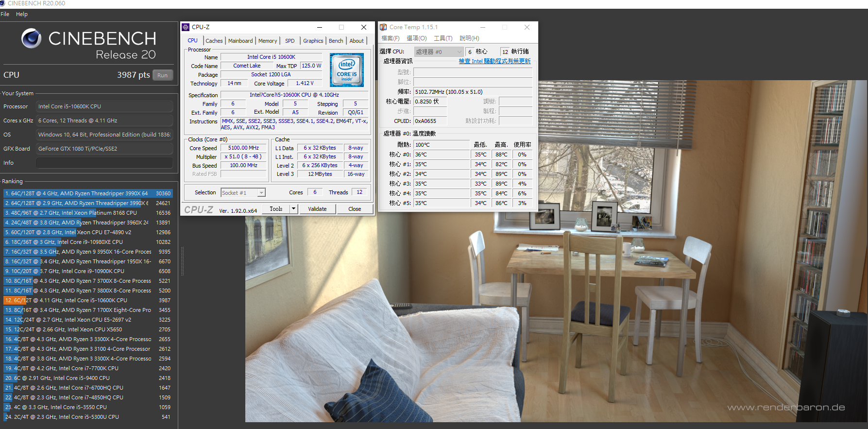Select ranking row Core i9-10980XE
The height and width of the screenshot is (429, 868).
[88, 242]
